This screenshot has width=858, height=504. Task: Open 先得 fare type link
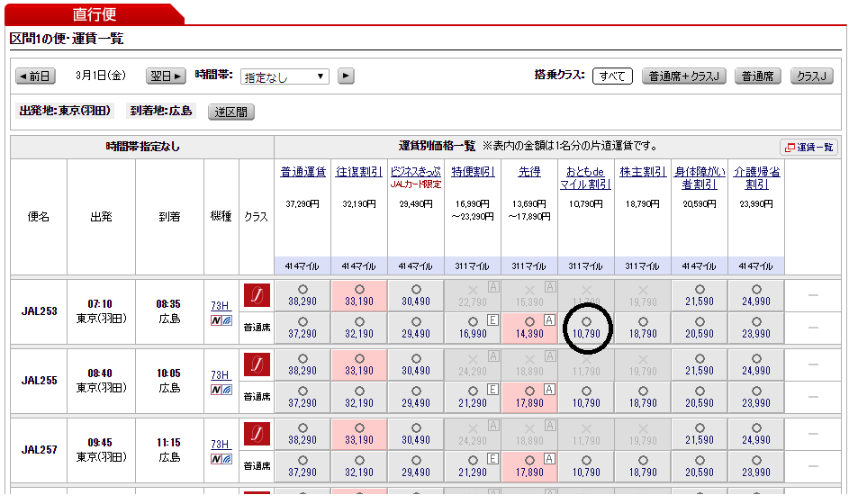529,172
